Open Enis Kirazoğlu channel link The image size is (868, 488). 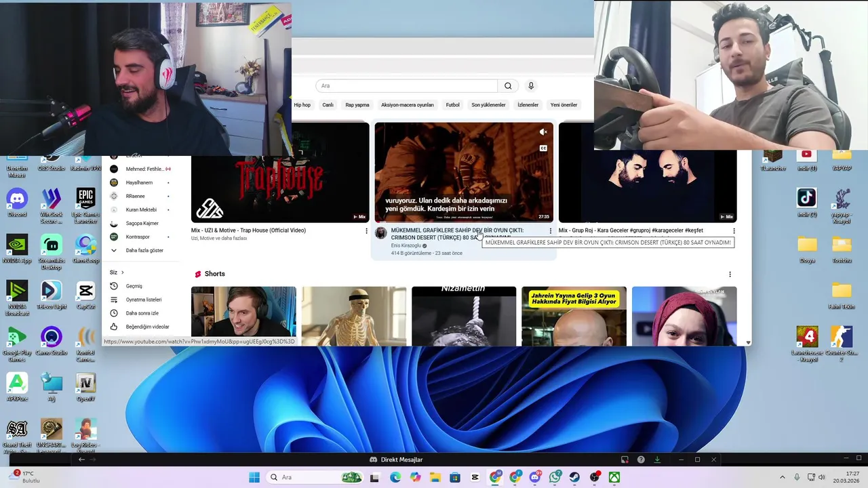406,245
